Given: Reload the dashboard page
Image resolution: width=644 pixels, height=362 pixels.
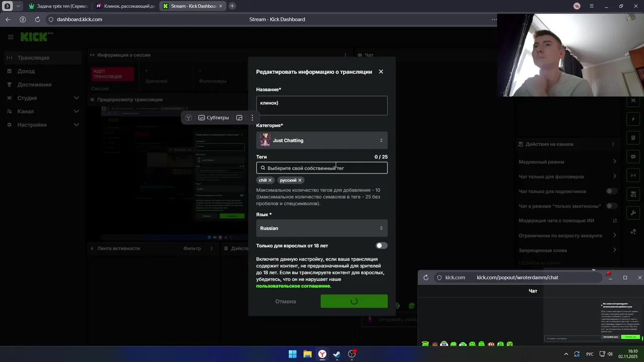Looking at the screenshot, I should [37, 20].
